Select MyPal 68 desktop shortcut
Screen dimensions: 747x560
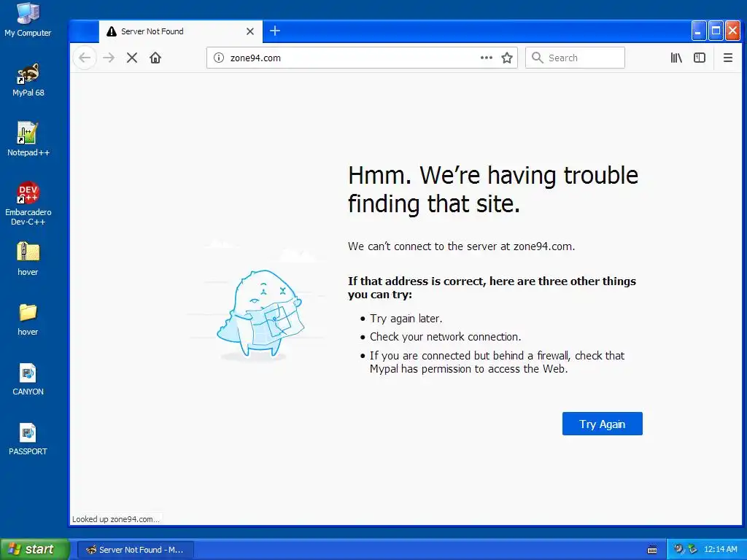point(28,80)
